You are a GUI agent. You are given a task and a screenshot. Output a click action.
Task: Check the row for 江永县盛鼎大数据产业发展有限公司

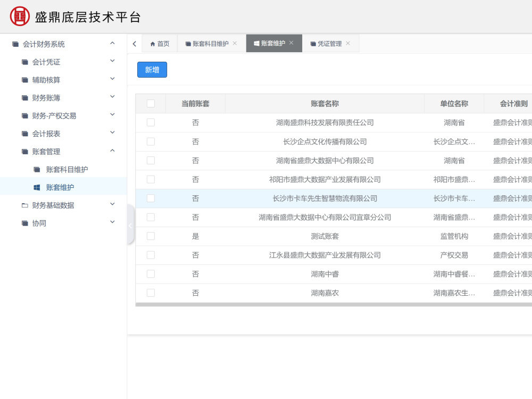151,255
